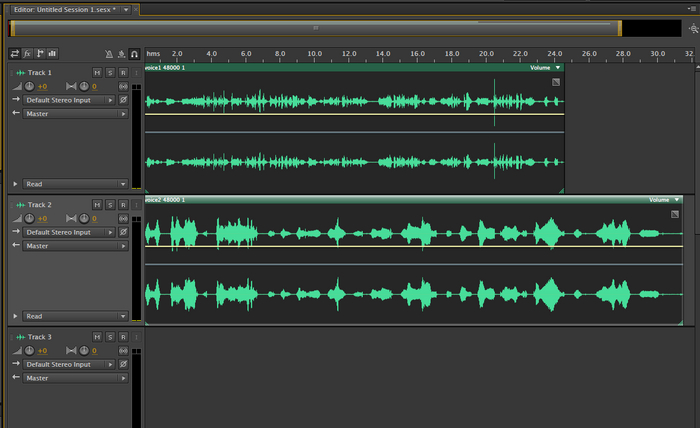The height and width of the screenshot is (428, 700).
Task: Show the track EQ view
Action: pyautogui.click(x=52, y=53)
